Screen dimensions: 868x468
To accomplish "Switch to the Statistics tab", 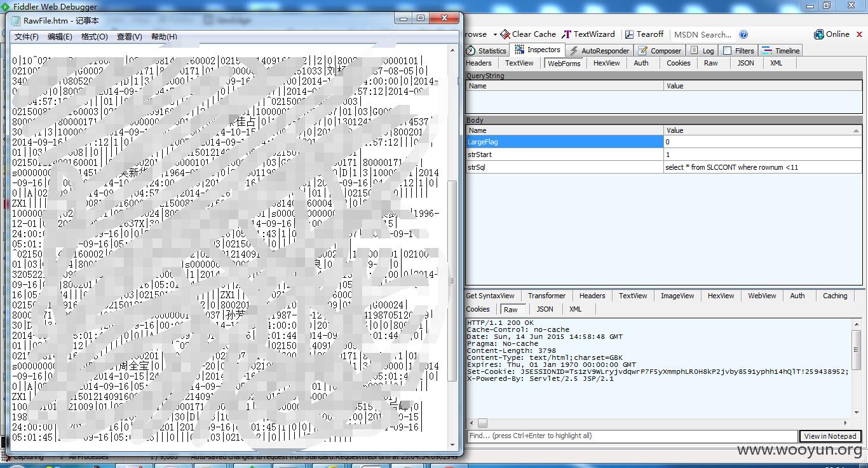I will 487,50.
